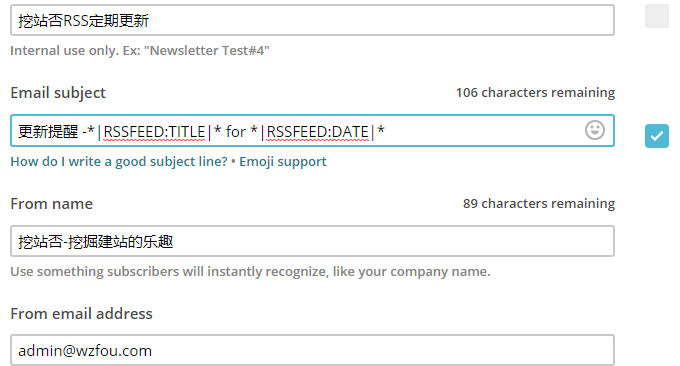Click inside the Email subject input field
This screenshot has width=680, height=366.
click(x=312, y=131)
